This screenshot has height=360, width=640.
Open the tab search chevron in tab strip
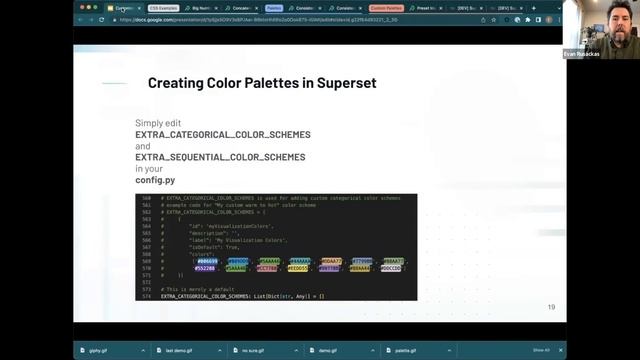click(559, 8)
